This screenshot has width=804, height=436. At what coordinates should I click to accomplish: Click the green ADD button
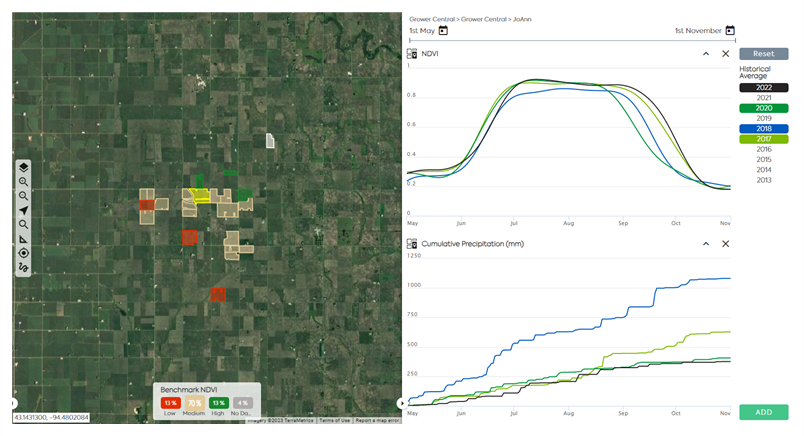tap(764, 412)
